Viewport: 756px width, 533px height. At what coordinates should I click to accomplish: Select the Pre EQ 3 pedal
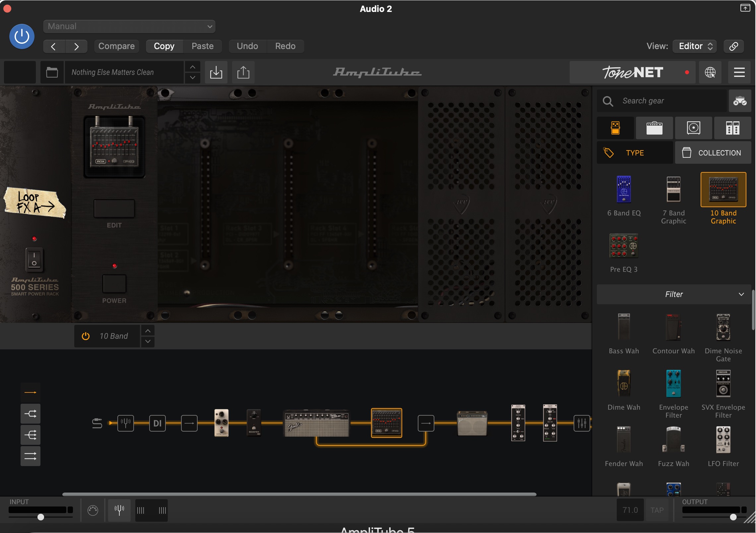click(x=624, y=253)
